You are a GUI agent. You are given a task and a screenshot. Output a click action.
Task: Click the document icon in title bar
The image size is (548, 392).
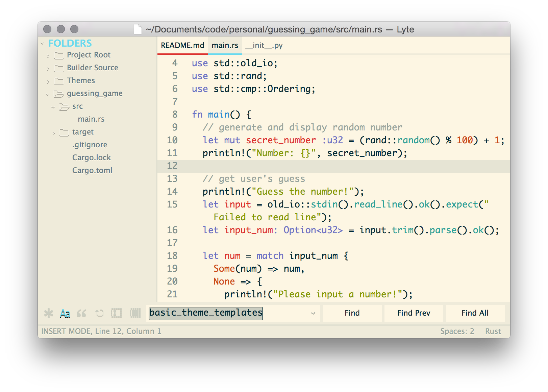click(x=138, y=29)
